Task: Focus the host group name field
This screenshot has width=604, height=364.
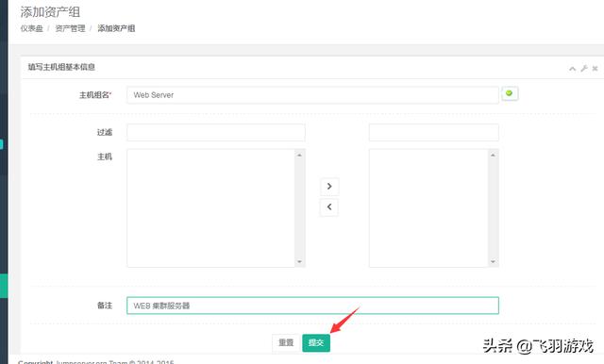Action: click(312, 94)
